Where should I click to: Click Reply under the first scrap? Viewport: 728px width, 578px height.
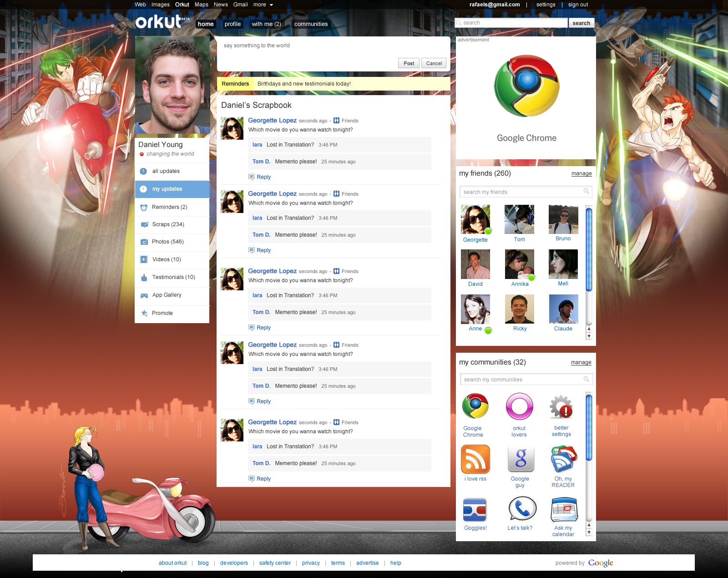[x=260, y=177]
